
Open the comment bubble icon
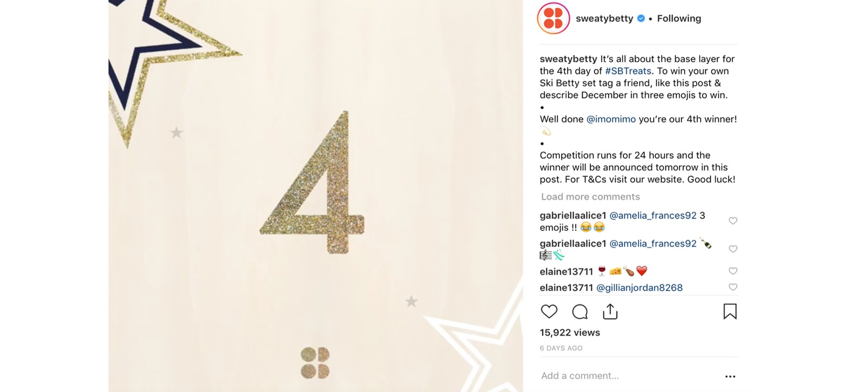580,311
